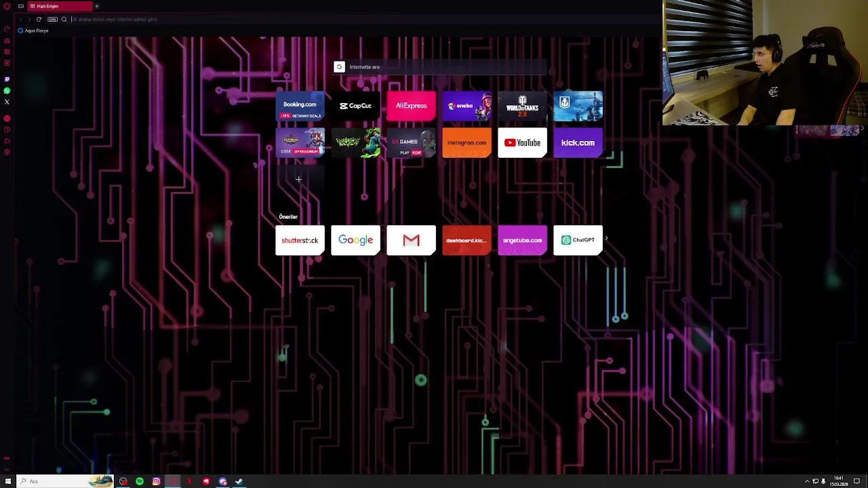The height and width of the screenshot is (488, 868).
Task: Open Opera GX from the taskbar
Action: point(173,481)
